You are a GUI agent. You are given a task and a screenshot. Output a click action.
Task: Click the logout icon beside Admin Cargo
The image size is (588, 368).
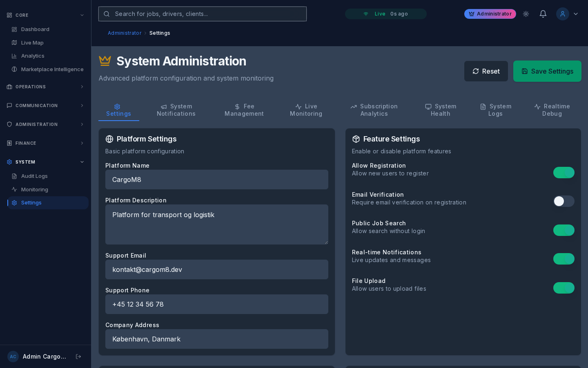(78, 357)
